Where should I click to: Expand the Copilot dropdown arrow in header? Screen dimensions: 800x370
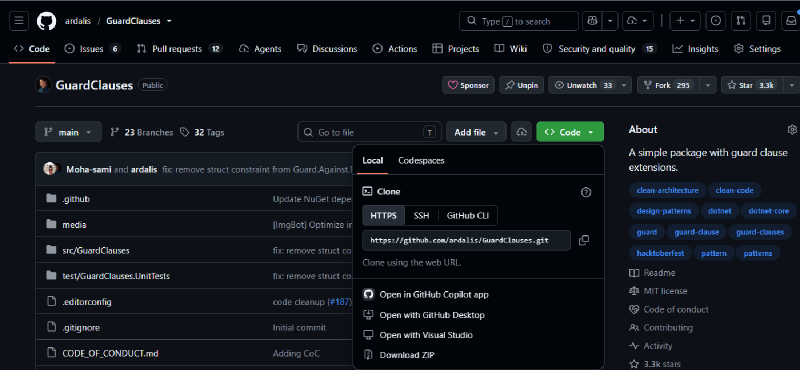610,21
